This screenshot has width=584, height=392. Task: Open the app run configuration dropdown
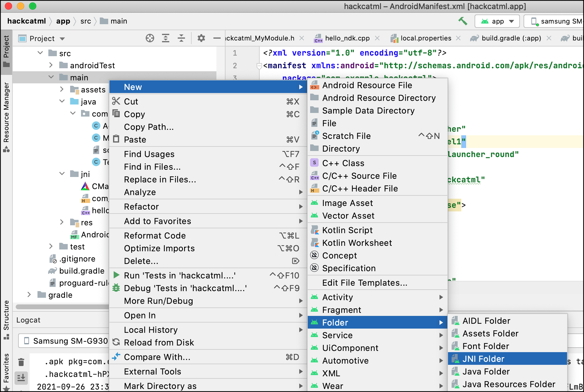[x=497, y=21]
